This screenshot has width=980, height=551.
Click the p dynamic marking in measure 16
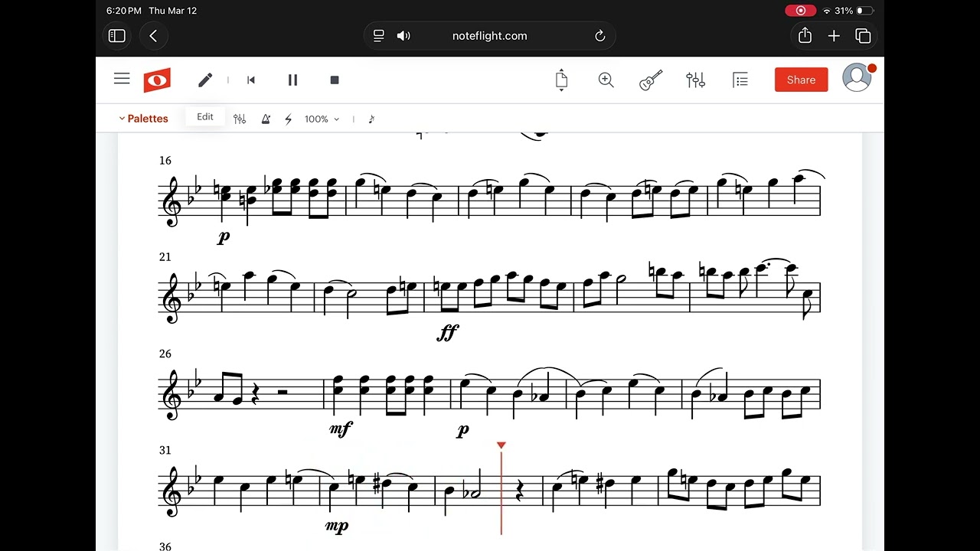(224, 237)
